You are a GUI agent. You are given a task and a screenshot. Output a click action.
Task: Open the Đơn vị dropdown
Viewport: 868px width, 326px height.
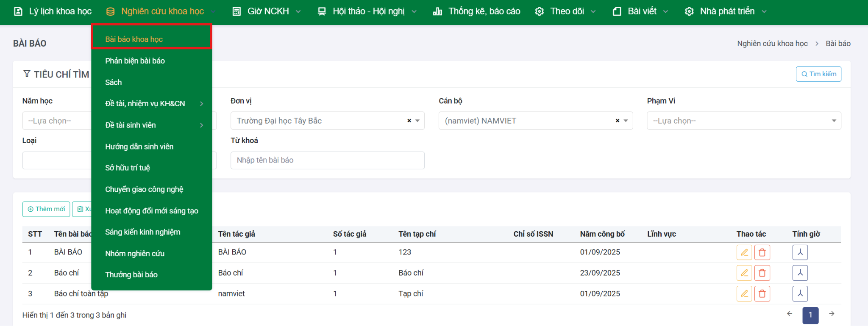328,121
